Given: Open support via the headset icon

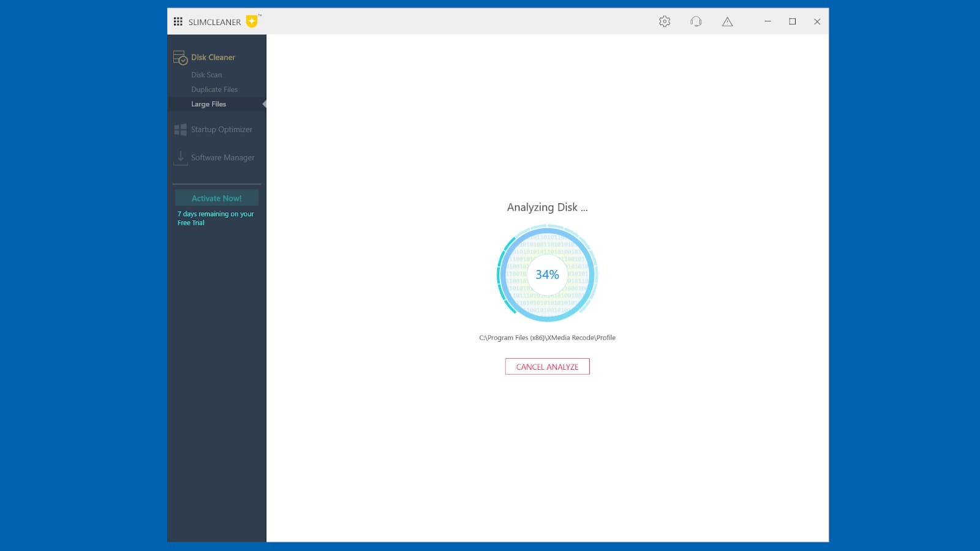Looking at the screenshot, I should [696, 21].
